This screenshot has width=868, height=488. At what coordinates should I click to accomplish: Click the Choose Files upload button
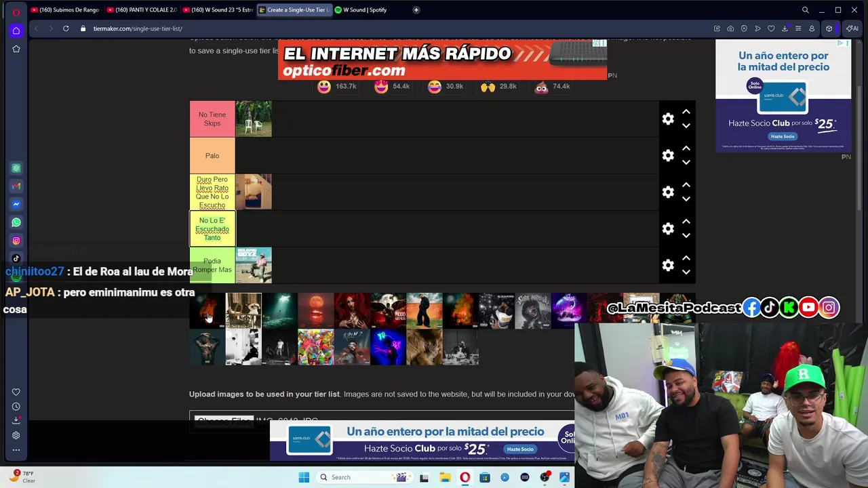pos(224,421)
